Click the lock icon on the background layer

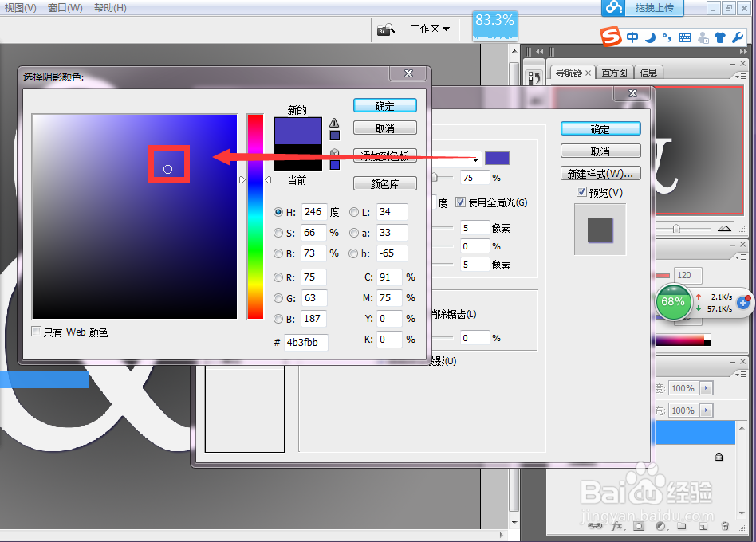click(x=719, y=457)
